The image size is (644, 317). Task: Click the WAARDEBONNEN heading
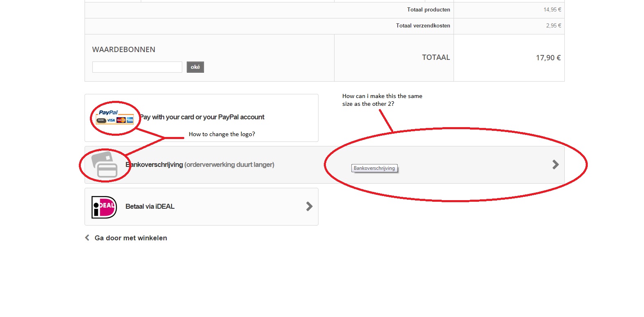[x=124, y=50]
